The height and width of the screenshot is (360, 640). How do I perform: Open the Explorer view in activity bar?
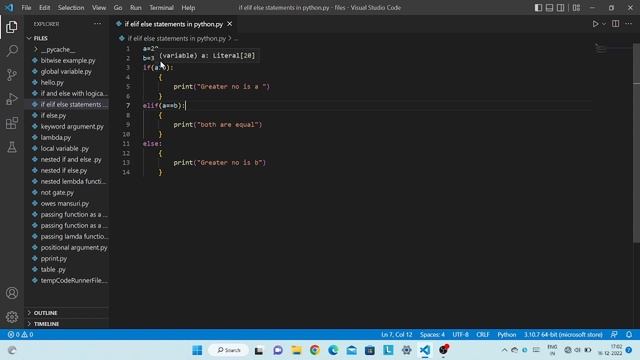12,27
